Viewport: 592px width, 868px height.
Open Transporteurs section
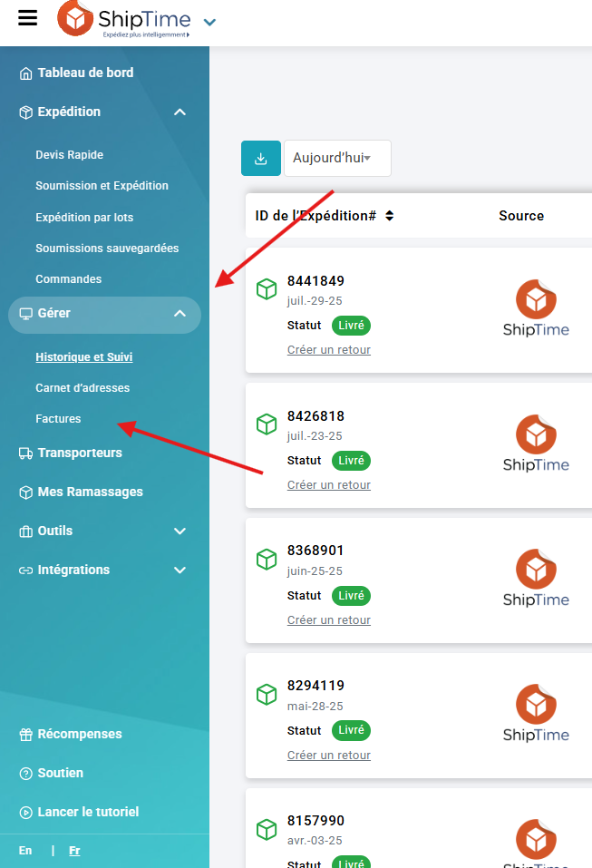coord(80,453)
